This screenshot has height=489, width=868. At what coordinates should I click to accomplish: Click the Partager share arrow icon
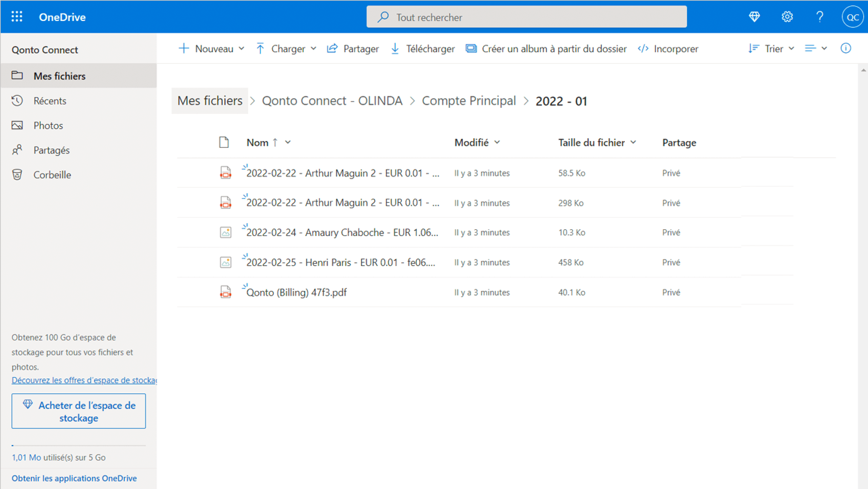pos(332,48)
